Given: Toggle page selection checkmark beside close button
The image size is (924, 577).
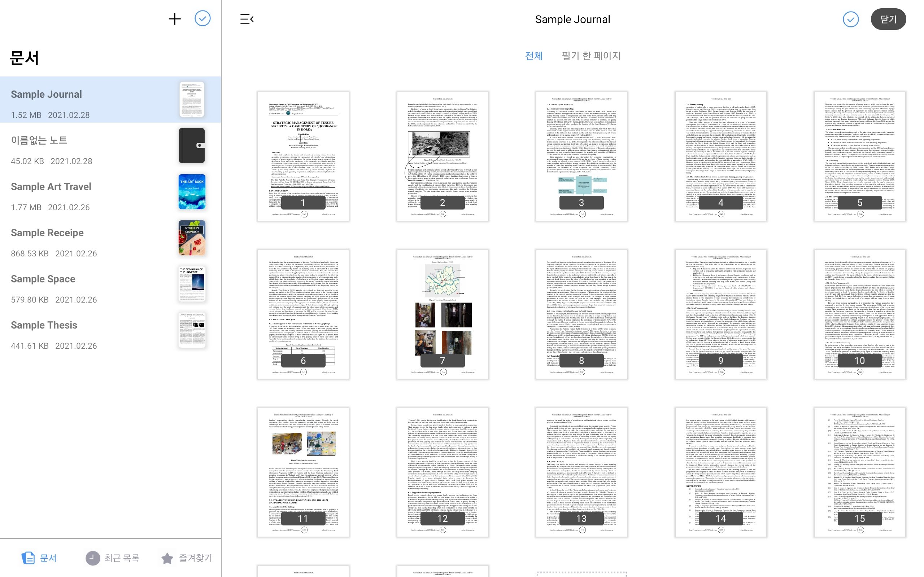Looking at the screenshot, I should (x=850, y=19).
